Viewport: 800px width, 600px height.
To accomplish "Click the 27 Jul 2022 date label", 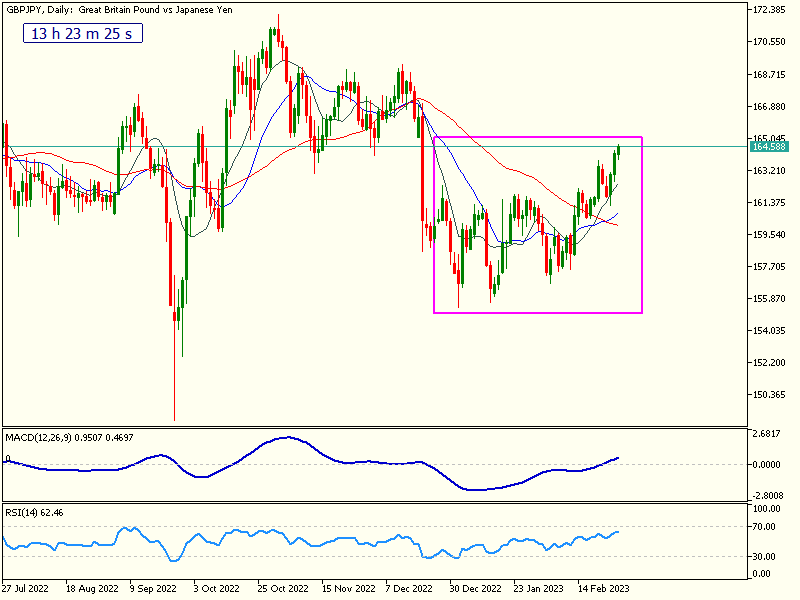I will click(25, 589).
